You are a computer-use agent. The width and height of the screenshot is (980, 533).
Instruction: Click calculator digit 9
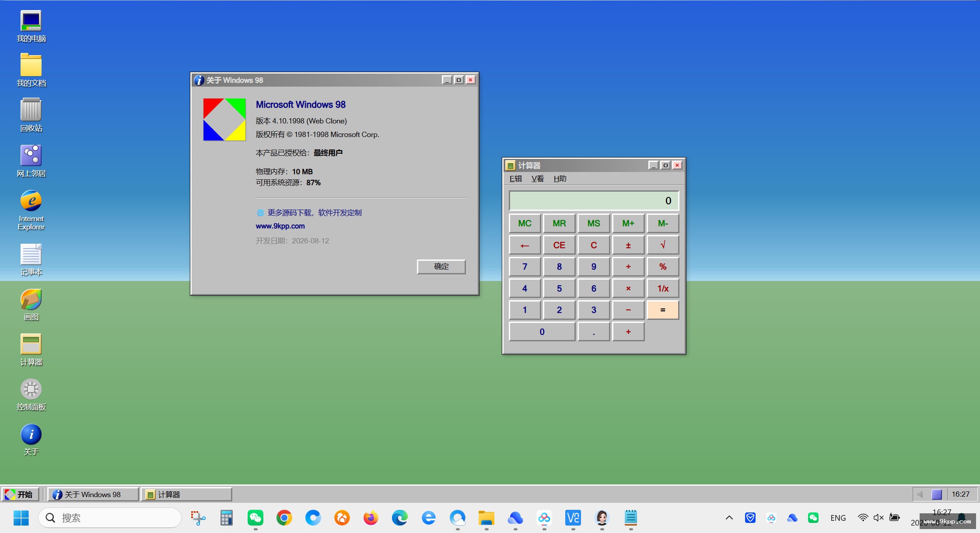coord(594,267)
